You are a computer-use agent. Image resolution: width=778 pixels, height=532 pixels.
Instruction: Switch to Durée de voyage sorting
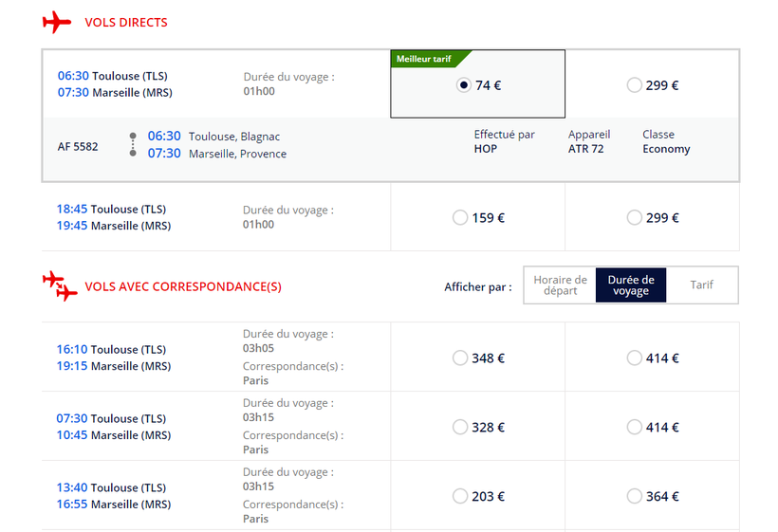631,285
